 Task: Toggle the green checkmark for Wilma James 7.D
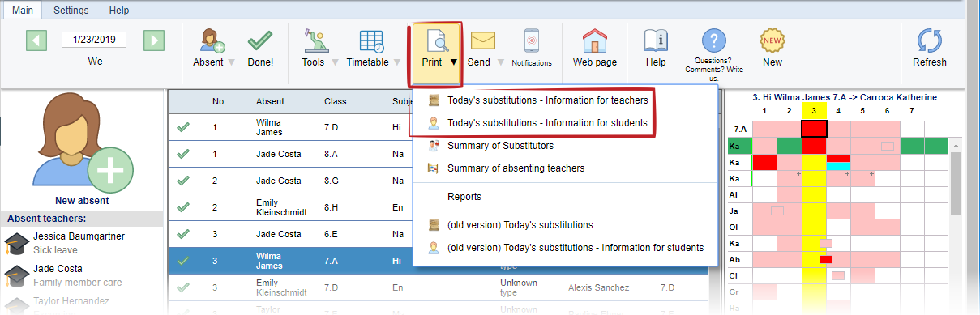(183, 127)
